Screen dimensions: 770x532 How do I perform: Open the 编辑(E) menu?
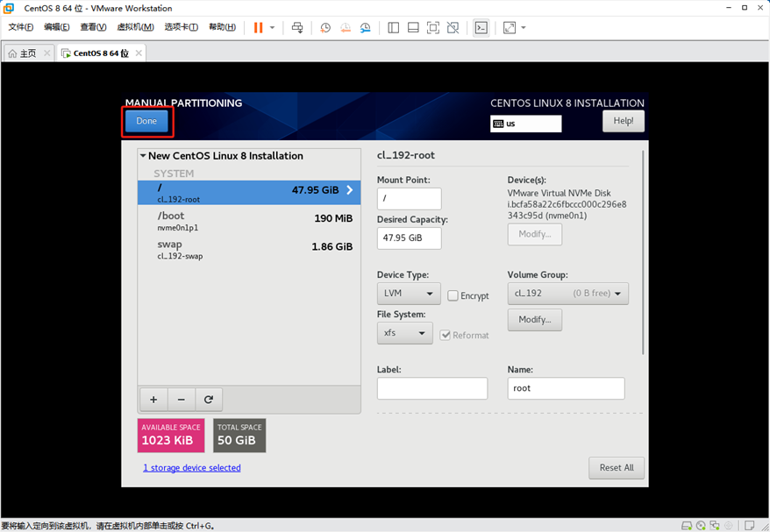(56, 27)
